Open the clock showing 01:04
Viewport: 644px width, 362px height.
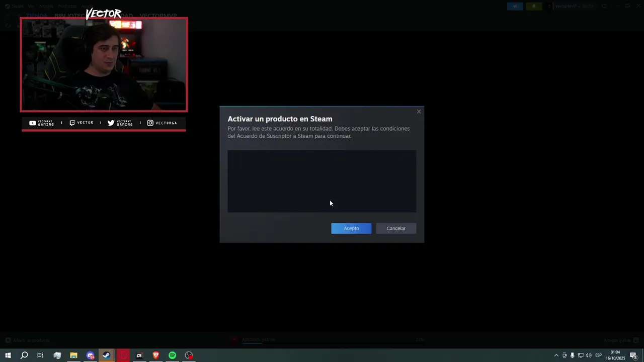[615, 355]
